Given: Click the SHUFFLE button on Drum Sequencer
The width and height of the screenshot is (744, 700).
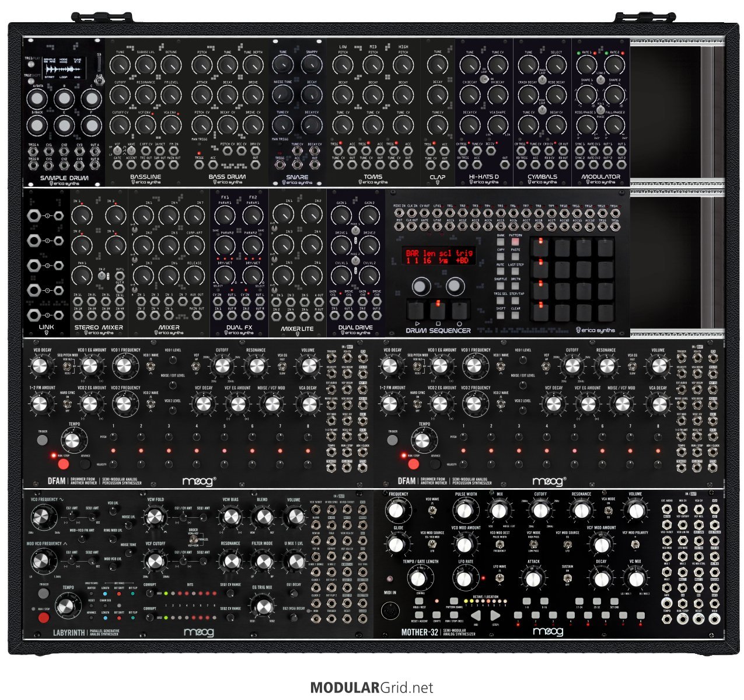Looking at the screenshot, I should pos(501,286).
